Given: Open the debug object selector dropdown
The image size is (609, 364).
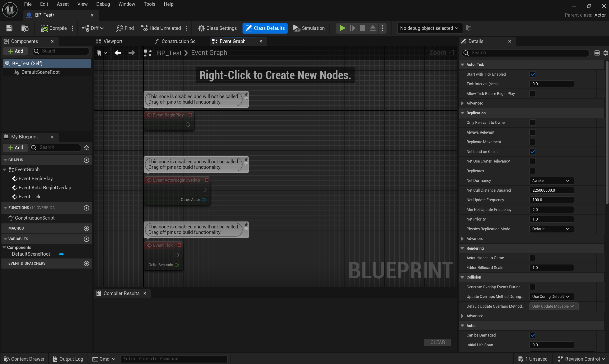Looking at the screenshot, I should tap(430, 28).
